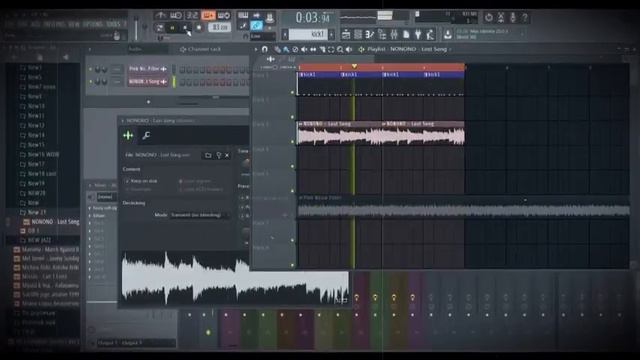Open the wrench settings tab in NONONO window
This screenshot has width=640, height=360.
[146, 136]
